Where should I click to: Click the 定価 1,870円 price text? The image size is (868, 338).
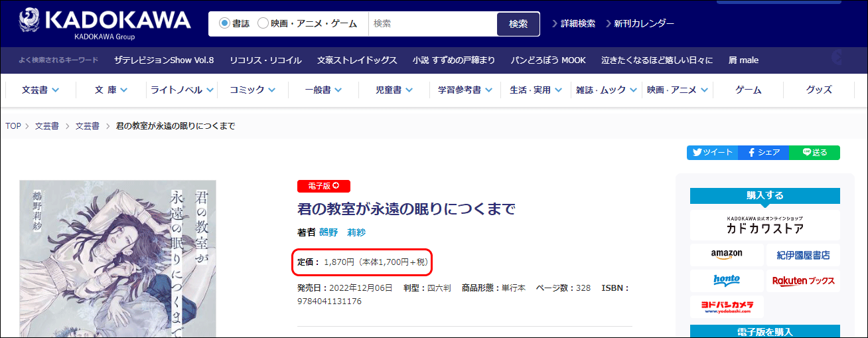coord(363,262)
